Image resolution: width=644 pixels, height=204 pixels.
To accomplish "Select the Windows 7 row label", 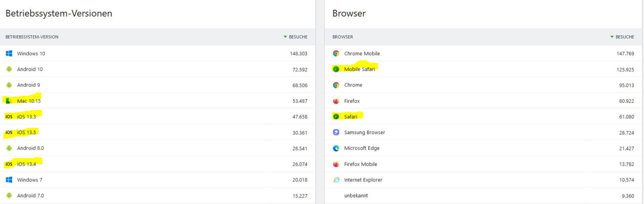I will tap(30, 180).
